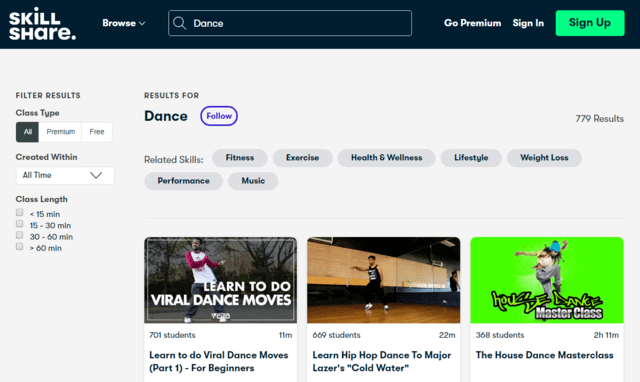Open the House Dance Master Class thumbnail
Image resolution: width=640 pixels, height=382 pixels.
click(x=547, y=280)
